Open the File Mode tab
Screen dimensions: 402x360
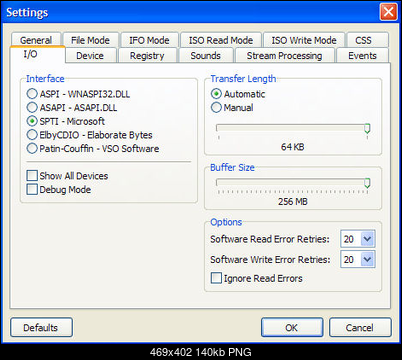[x=90, y=40]
